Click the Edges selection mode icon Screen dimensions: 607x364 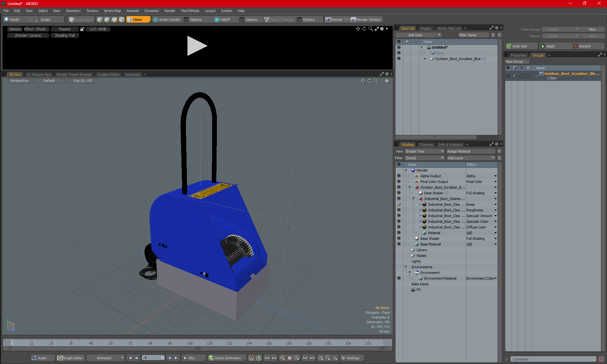(x=107, y=20)
